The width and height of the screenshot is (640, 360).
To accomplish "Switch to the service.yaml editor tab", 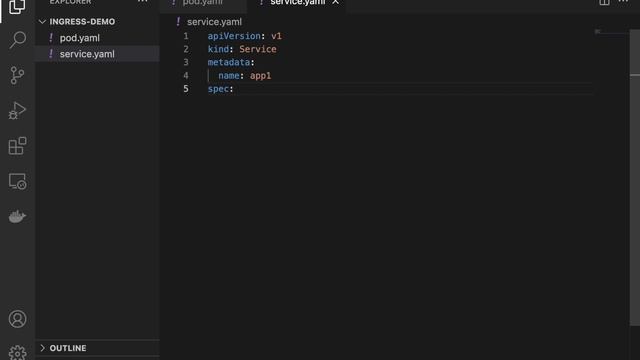I will (x=298, y=3).
